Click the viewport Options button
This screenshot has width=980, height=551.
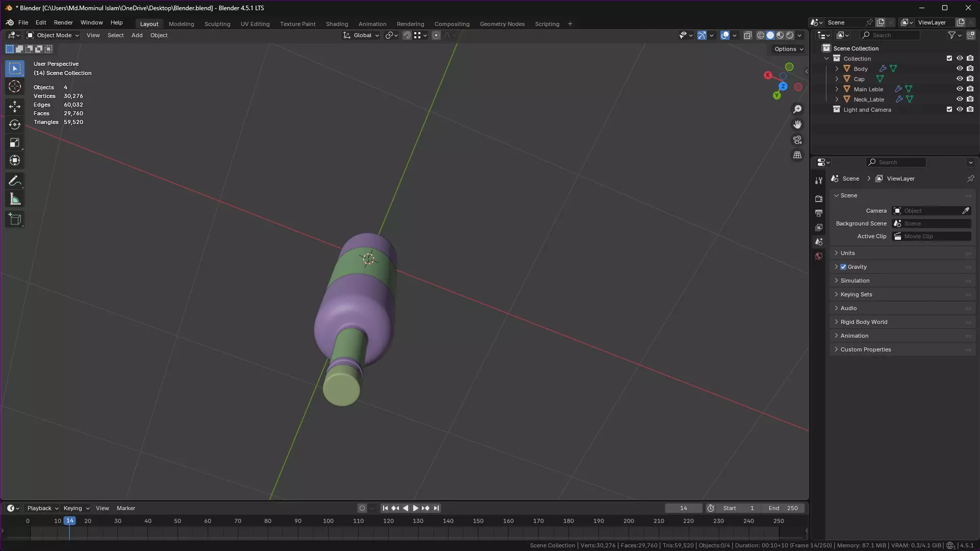789,49
